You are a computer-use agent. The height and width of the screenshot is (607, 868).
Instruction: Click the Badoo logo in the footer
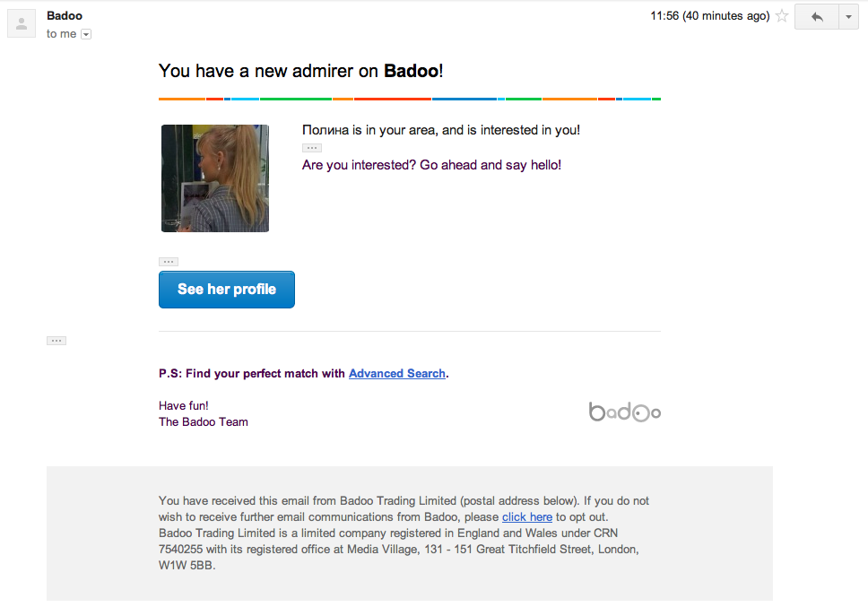tap(624, 412)
